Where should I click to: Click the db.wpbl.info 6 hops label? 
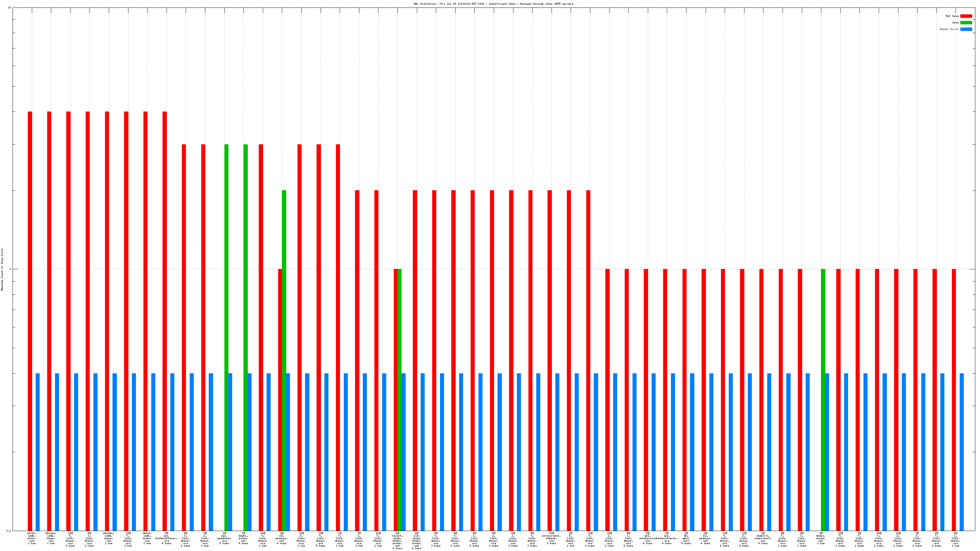pyautogui.click(x=686, y=538)
